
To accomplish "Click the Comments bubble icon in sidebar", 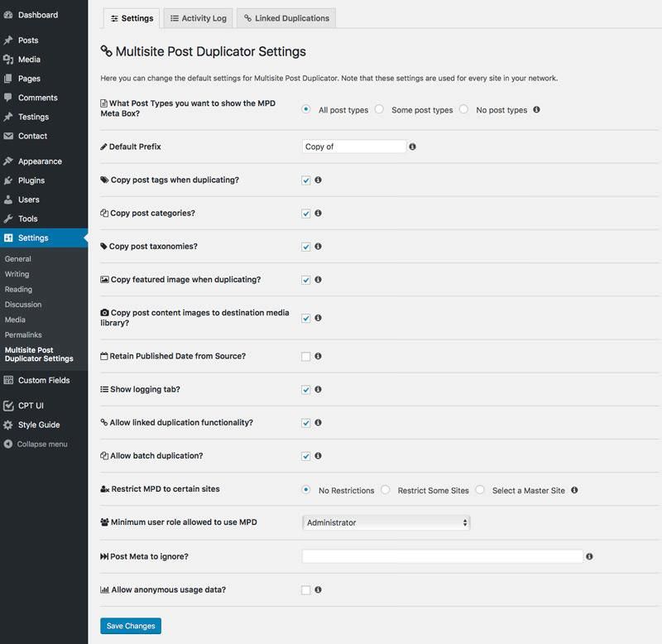I will 8,98.
